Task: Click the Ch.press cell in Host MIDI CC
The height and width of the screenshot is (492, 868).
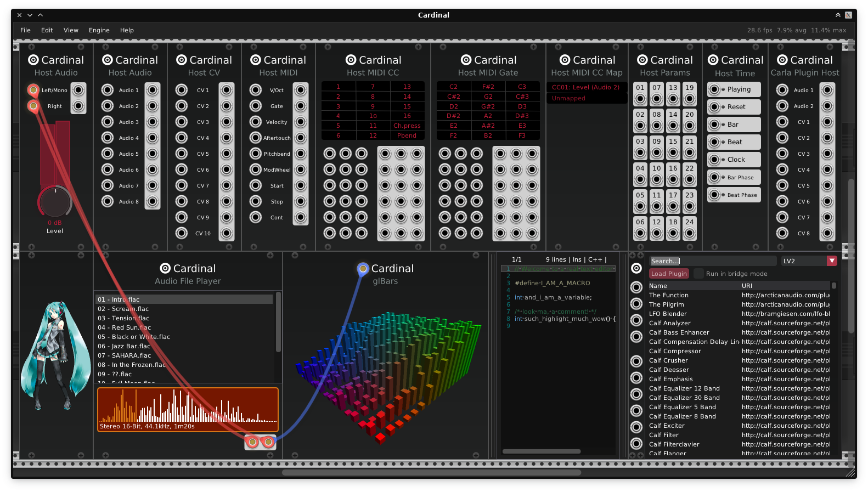Action: 407,126
